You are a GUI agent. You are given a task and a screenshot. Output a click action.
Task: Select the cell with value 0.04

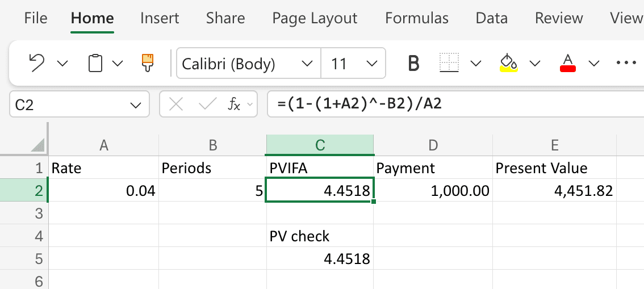104,190
